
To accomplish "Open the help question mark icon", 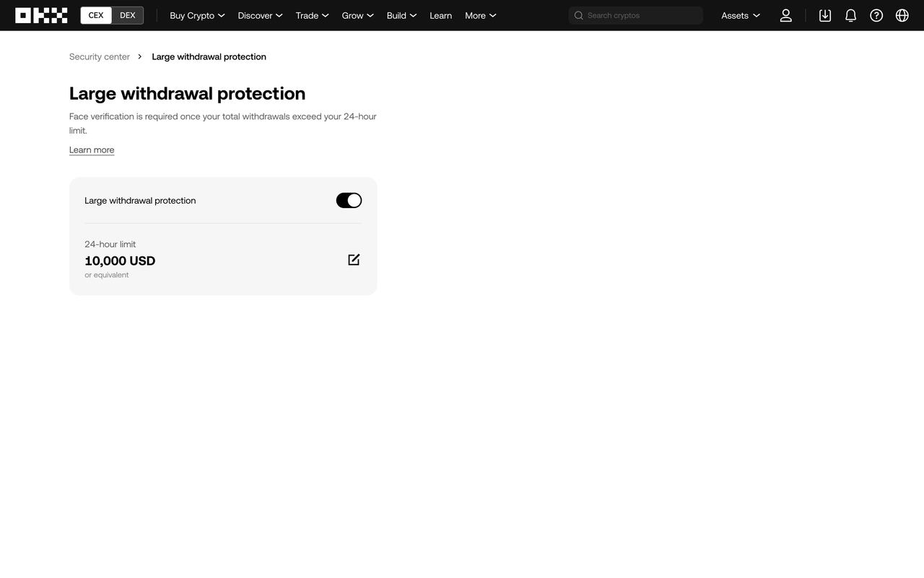I will [x=876, y=15].
